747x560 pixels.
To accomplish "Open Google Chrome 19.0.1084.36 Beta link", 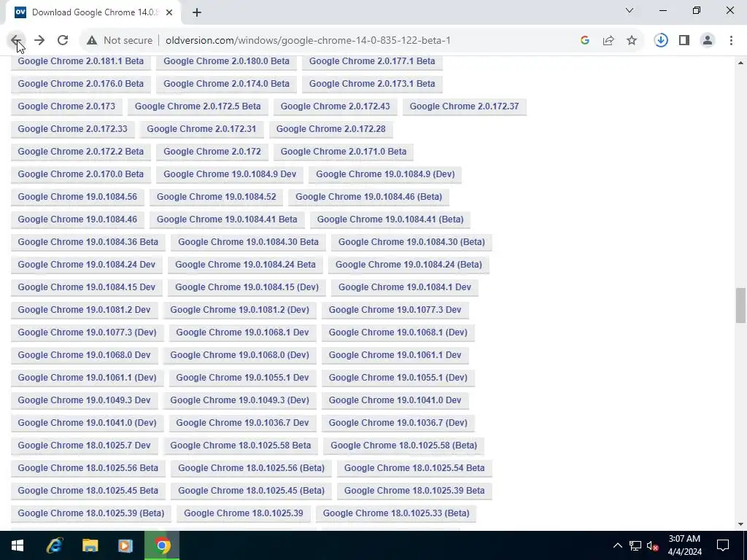I will 88,242.
